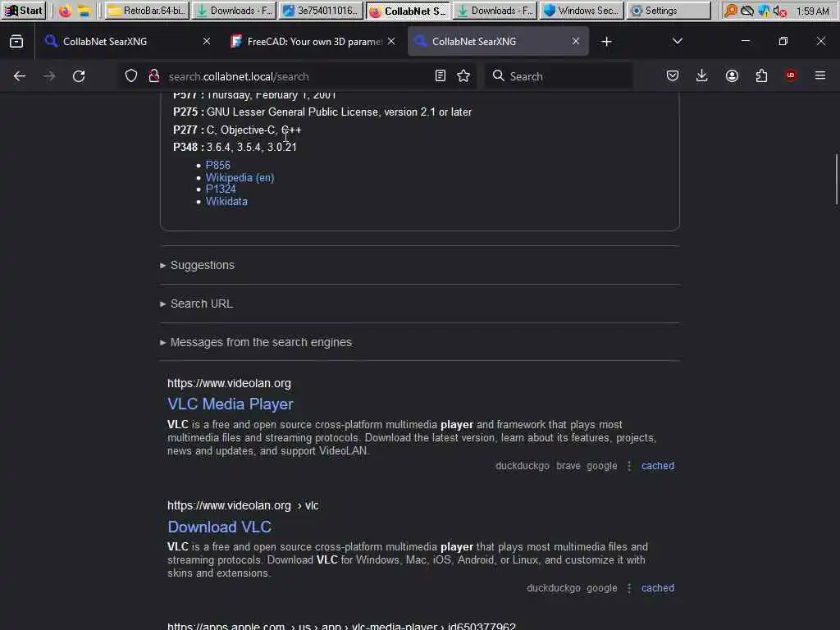
Task: Open the Wikidata link
Action: [x=226, y=202]
